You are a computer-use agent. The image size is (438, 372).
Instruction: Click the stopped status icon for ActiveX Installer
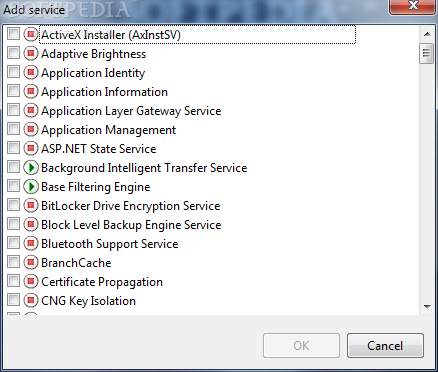pos(31,34)
